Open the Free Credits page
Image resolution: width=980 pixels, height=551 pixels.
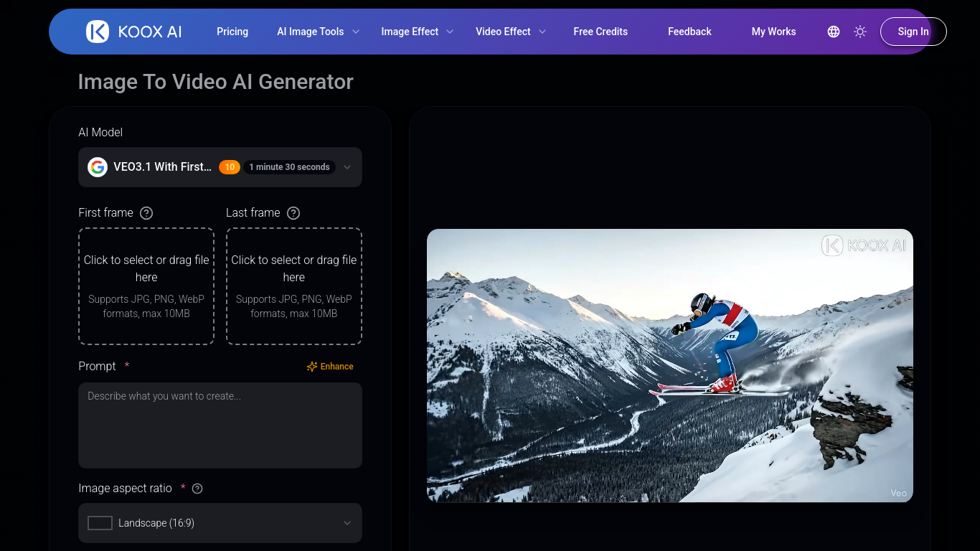pos(600,32)
